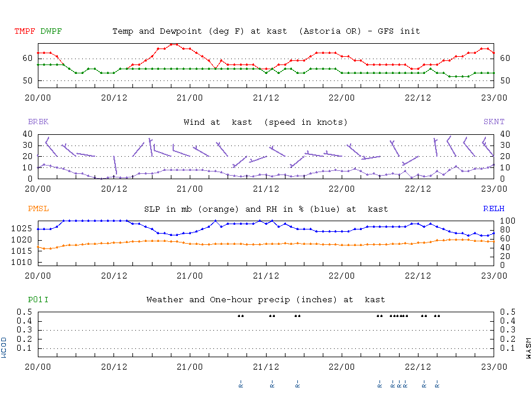This screenshot has height=414, width=532.
Task: Click the green DWPF legend label
Action: pyautogui.click(x=51, y=31)
